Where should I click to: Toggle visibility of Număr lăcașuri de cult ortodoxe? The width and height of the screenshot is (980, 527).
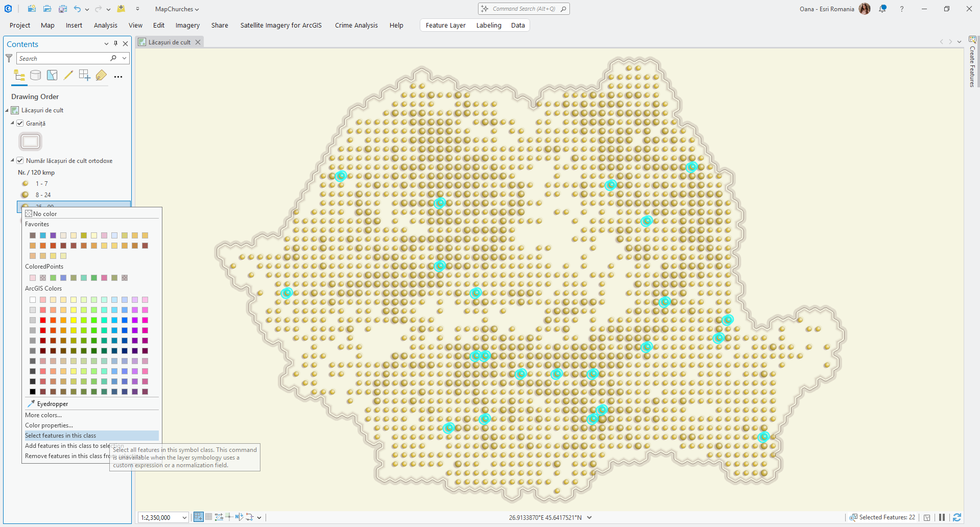[x=20, y=160]
